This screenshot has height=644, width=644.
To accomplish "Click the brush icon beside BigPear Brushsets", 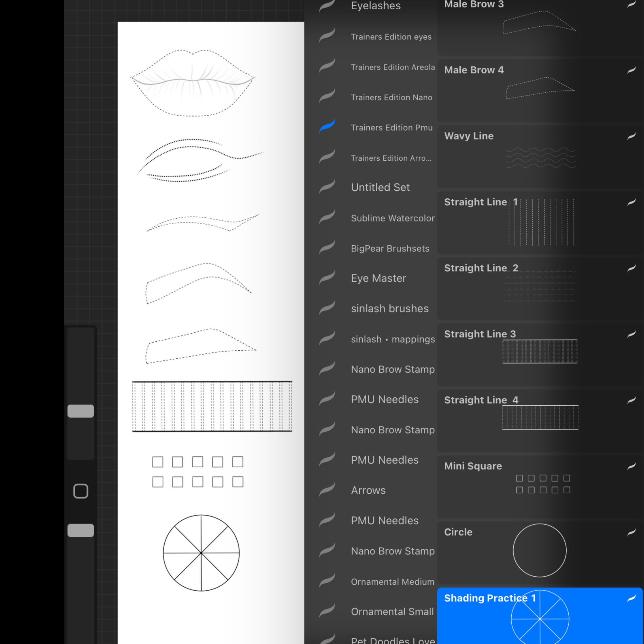I will coord(327,247).
